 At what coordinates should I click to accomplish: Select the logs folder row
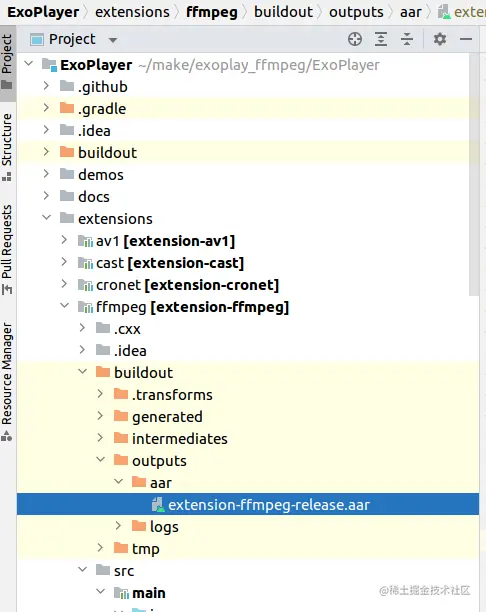(248, 527)
